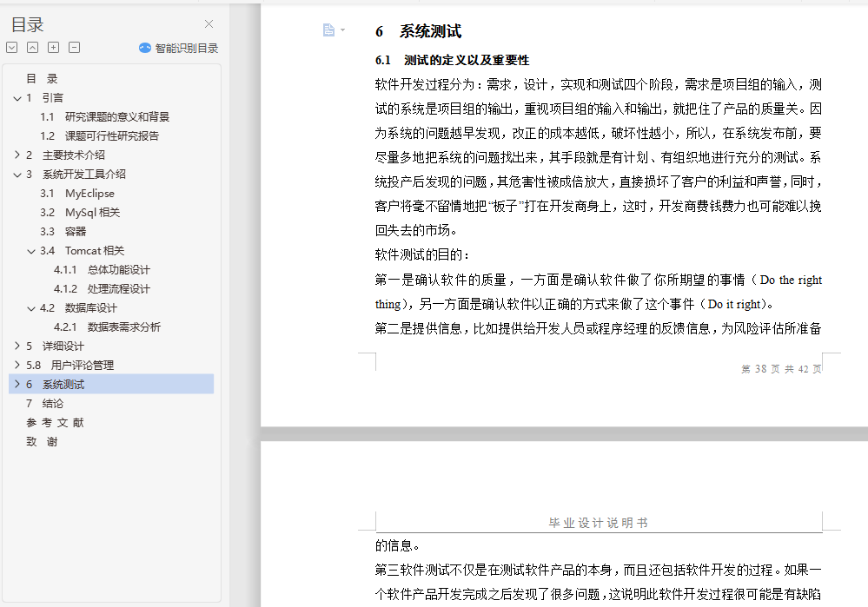Close the 目录 navigation pane
This screenshot has height=607, width=868.
[209, 23]
